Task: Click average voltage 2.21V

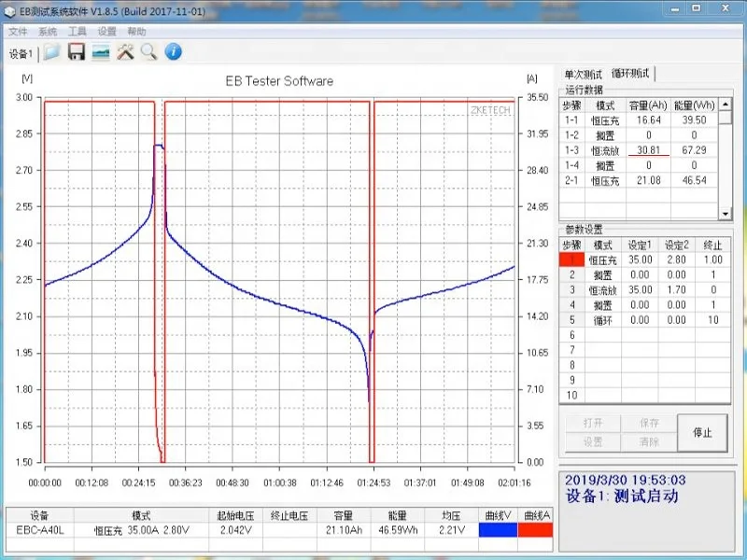Action: coord(451,530)
